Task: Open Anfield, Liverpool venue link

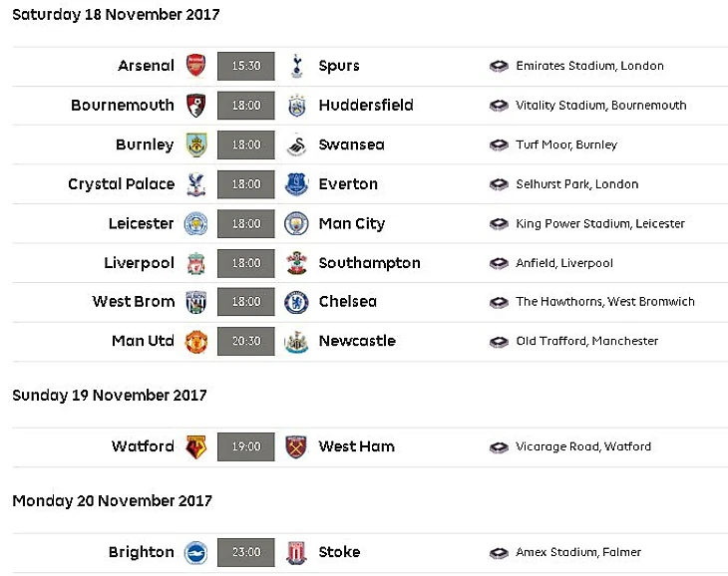Action: pos(563,263)
